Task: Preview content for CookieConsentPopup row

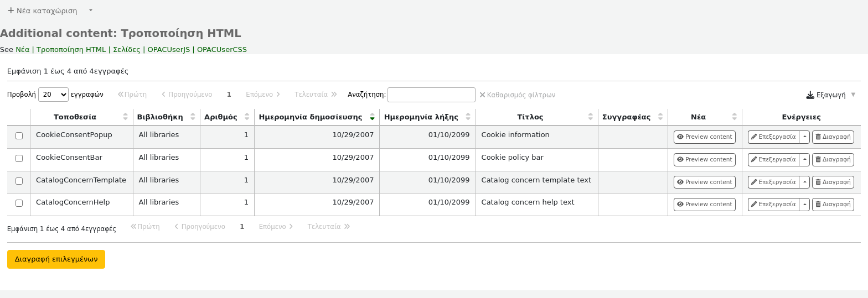Action: [x=704, y=137]
